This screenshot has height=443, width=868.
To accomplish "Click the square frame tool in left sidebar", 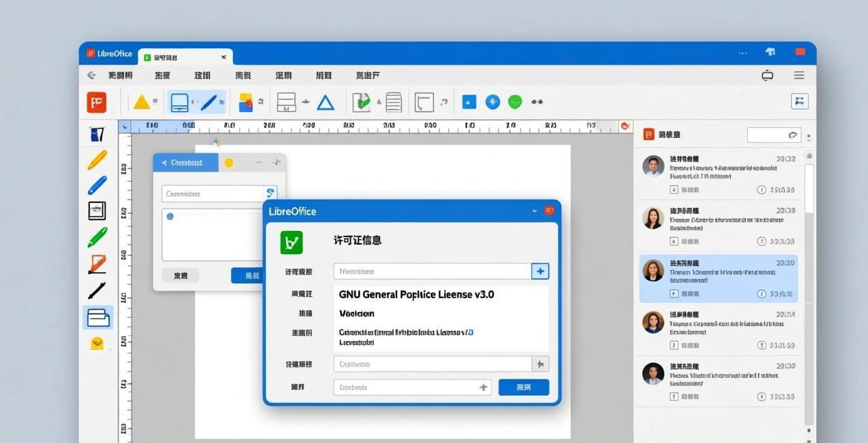I will [x=97, y=211].
